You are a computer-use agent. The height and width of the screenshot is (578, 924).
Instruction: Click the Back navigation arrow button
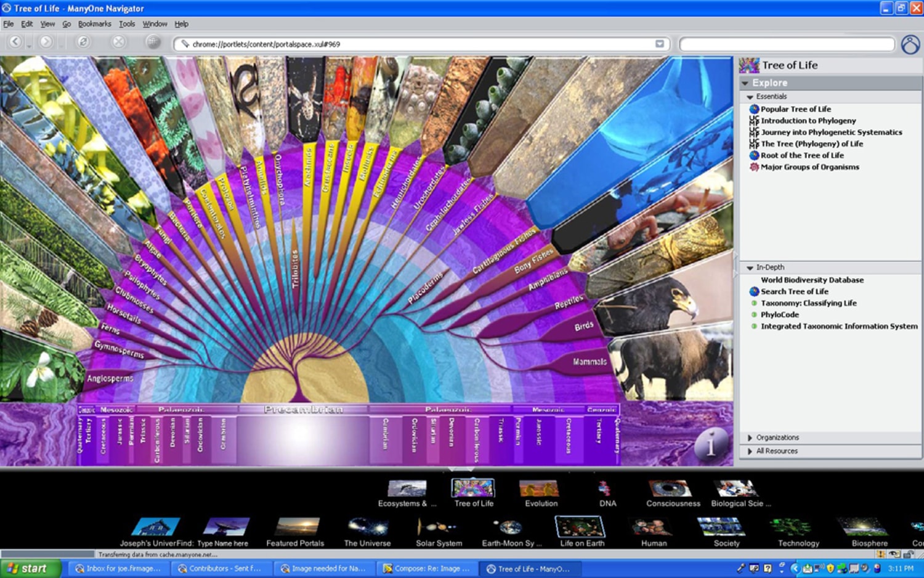coord(15,42)
